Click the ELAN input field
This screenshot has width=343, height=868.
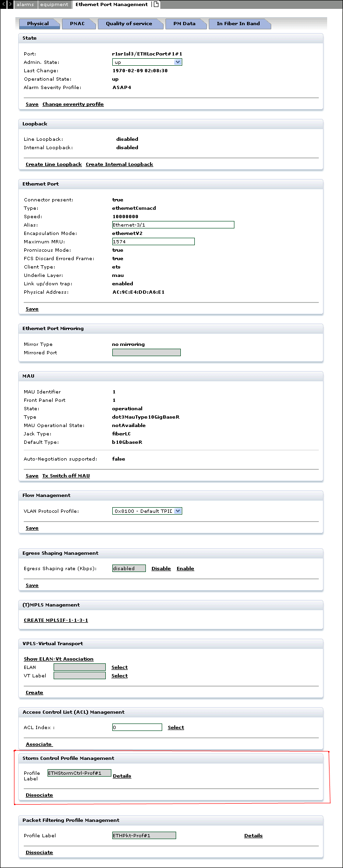click(x=80, y=667)
